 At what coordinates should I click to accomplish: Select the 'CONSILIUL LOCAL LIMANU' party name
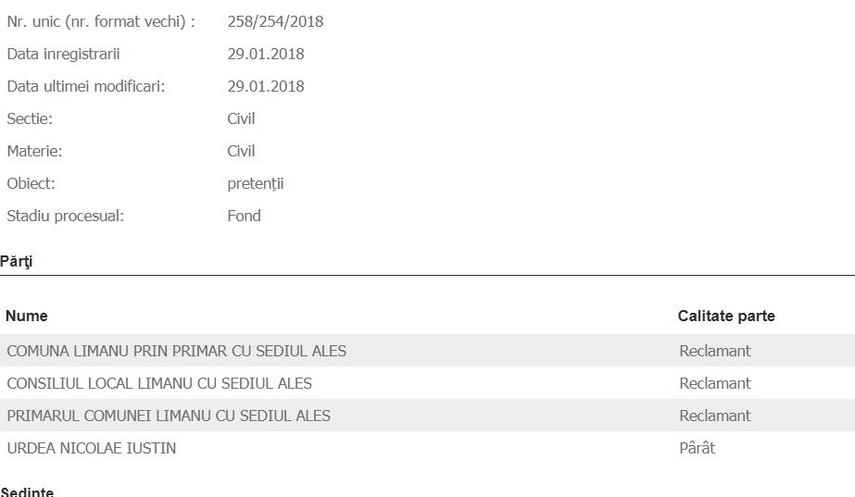[159, 383]
